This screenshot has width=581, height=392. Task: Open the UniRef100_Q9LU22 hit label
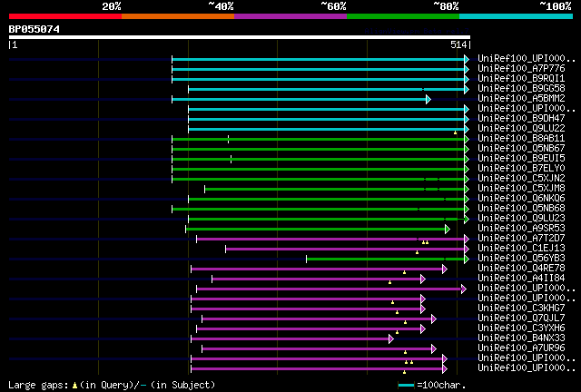click(521, 129)
